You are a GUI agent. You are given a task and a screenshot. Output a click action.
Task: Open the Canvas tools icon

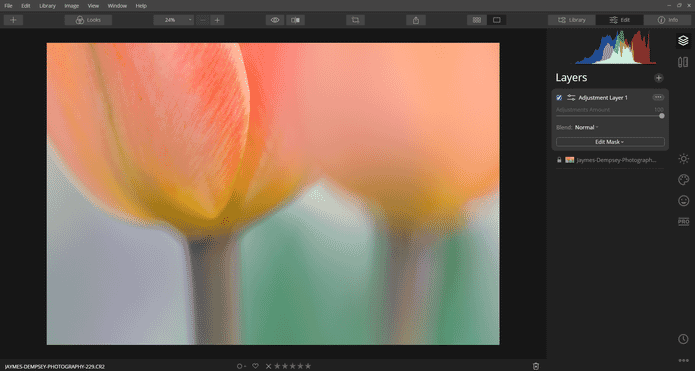(683, 62)
